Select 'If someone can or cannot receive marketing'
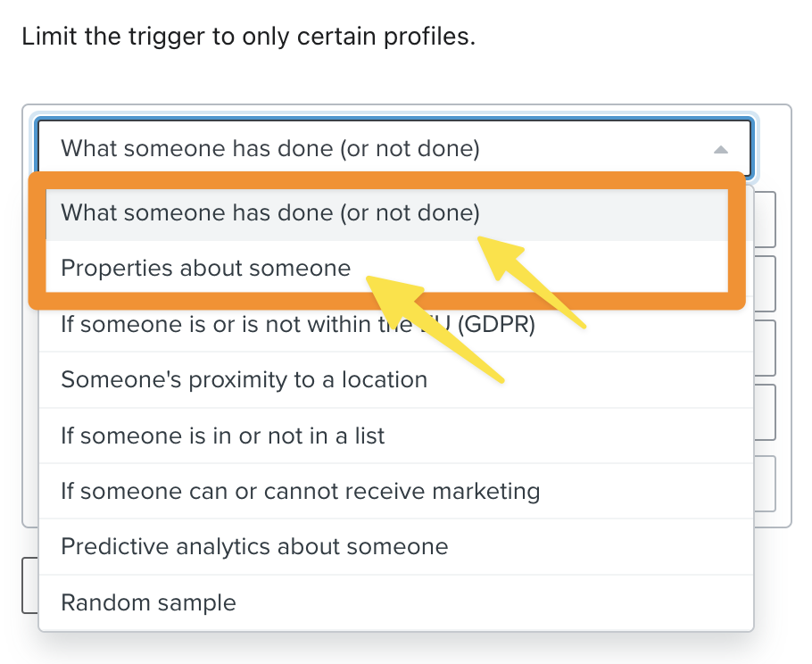The width and height of the screenshot is (812, 664). click(300, 491)
